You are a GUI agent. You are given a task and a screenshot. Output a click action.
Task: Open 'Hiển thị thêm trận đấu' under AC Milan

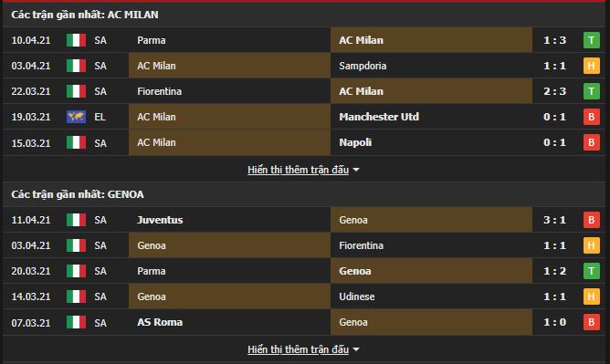[298, 170]
